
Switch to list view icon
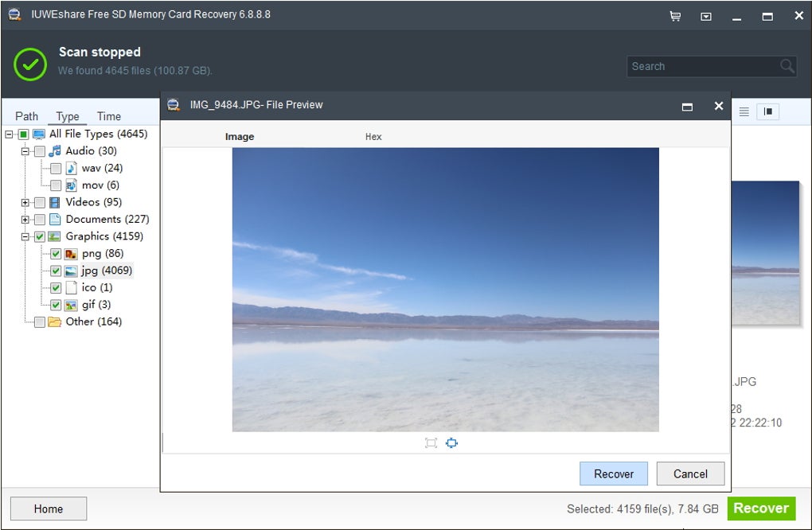[744, 111]
